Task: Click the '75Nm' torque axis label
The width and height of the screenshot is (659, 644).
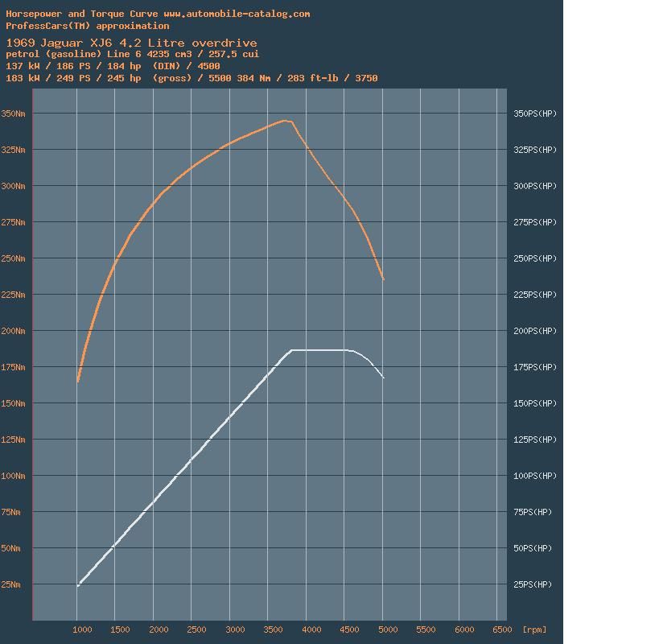Action: [x=10, y=512]
